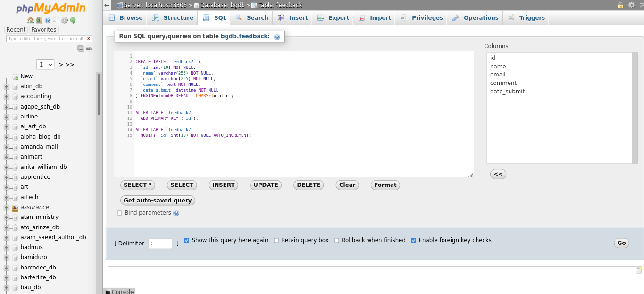Viewport: 644px width, 294px height.
Task: Run the query with Go button
Action: (622, 243)
